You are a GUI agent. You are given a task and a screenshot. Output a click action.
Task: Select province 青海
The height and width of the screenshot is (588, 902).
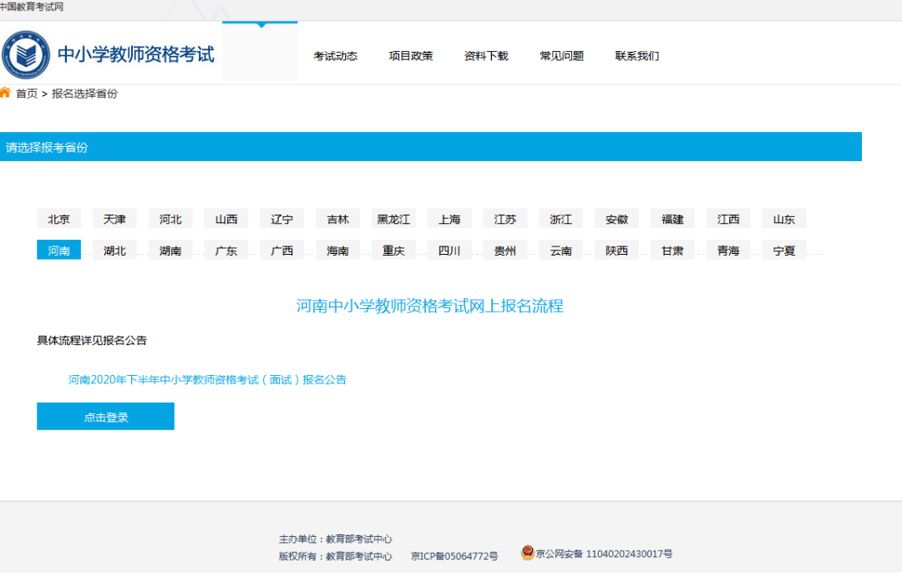(x=728, y=251)
